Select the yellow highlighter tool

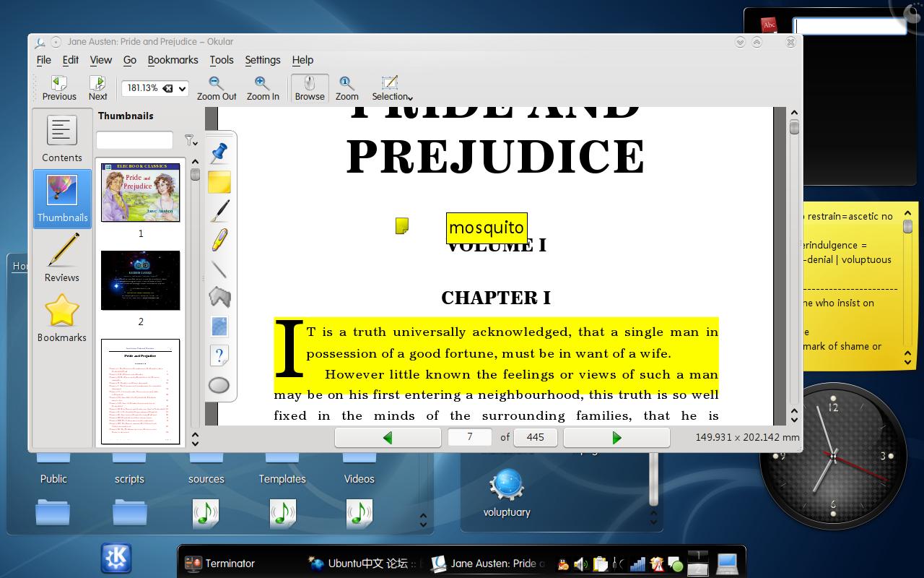[x=219, y=240]
